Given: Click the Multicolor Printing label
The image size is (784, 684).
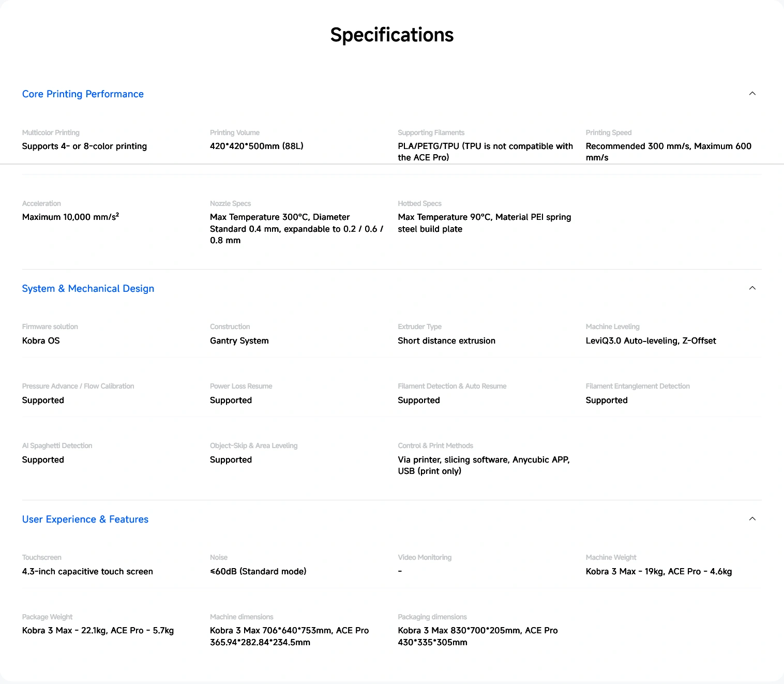Looking at the screenshot, I should click(x=51, y=133).
